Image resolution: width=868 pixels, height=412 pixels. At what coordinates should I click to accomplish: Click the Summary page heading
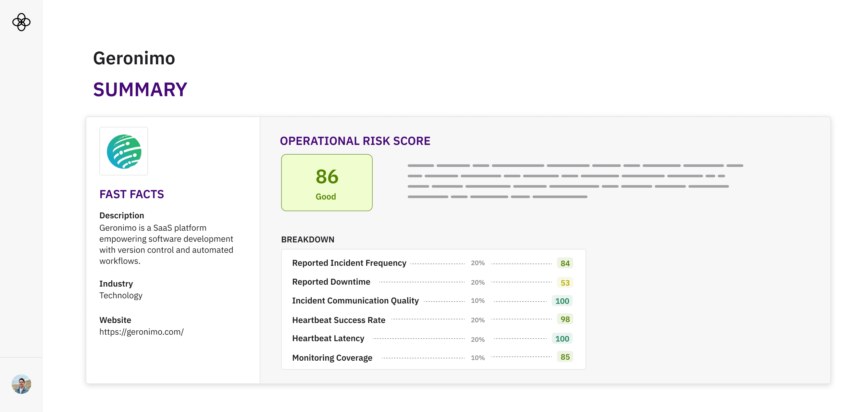[x=140, y=90]
